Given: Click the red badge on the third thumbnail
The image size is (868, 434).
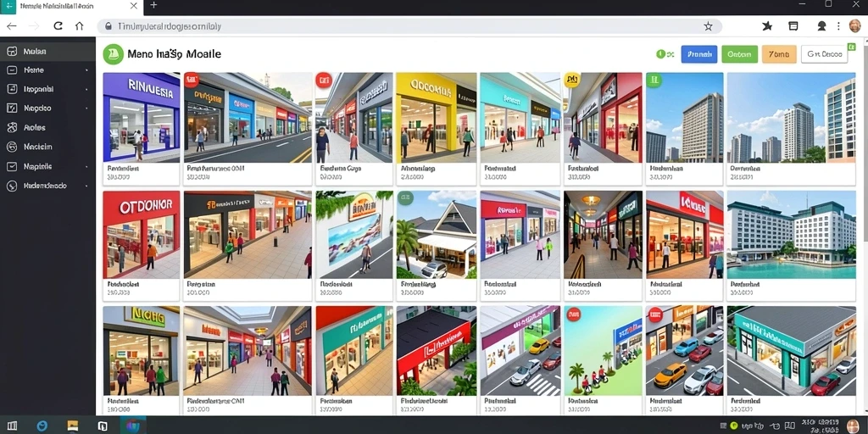Looking at the screenshot, I should pos(323,81).
